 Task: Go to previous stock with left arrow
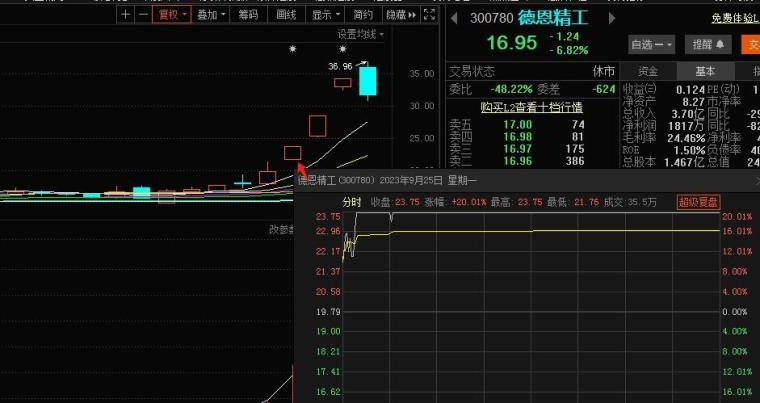(454, 18)
